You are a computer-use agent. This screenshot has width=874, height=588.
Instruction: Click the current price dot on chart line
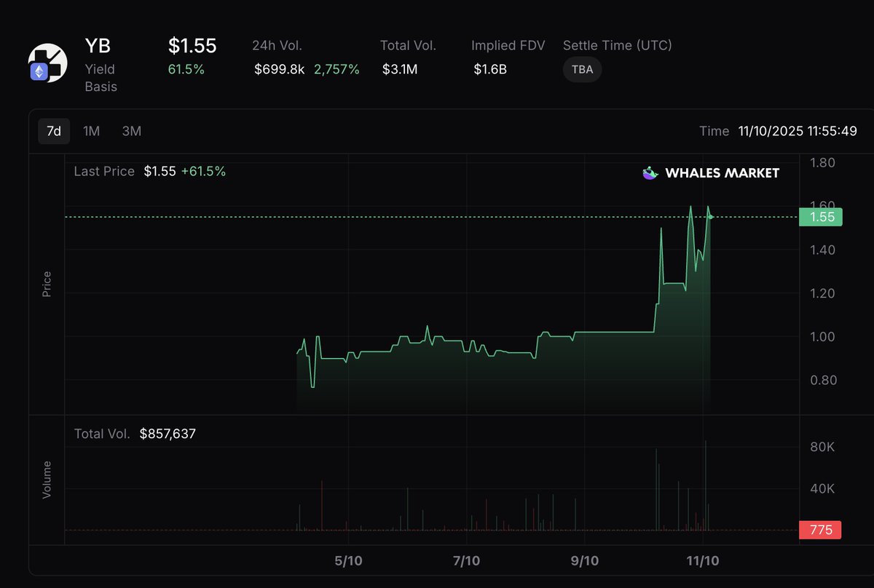click(710, 217)
